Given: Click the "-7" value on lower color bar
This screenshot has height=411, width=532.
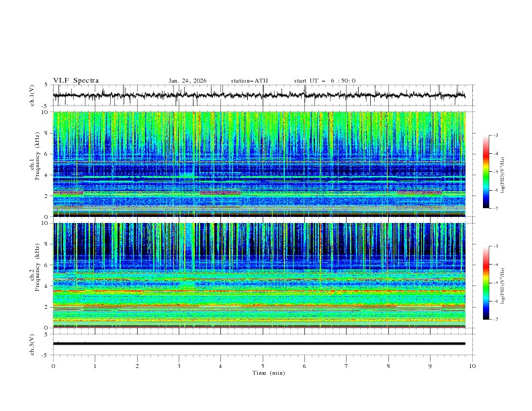Looking at the screenshot, I should tap(495, 320).
